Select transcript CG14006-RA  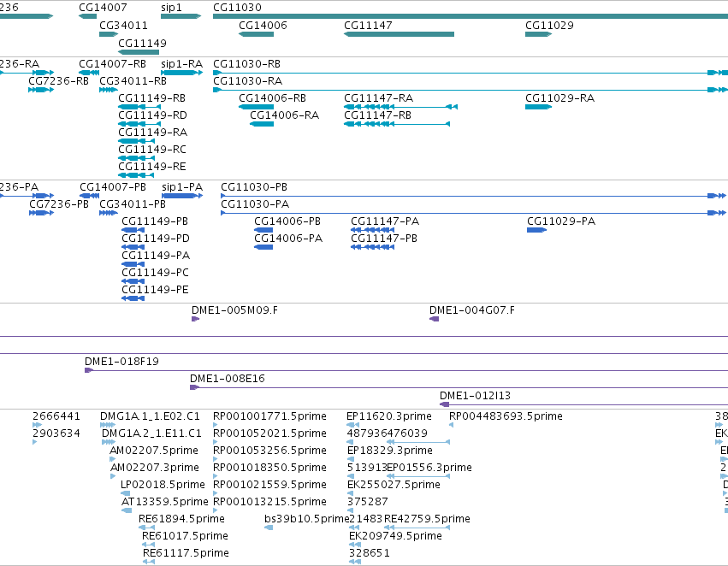coord(284,115)
